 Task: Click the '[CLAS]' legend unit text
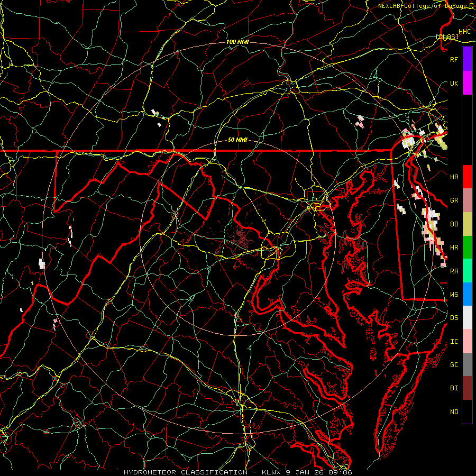tap(447, 36)
